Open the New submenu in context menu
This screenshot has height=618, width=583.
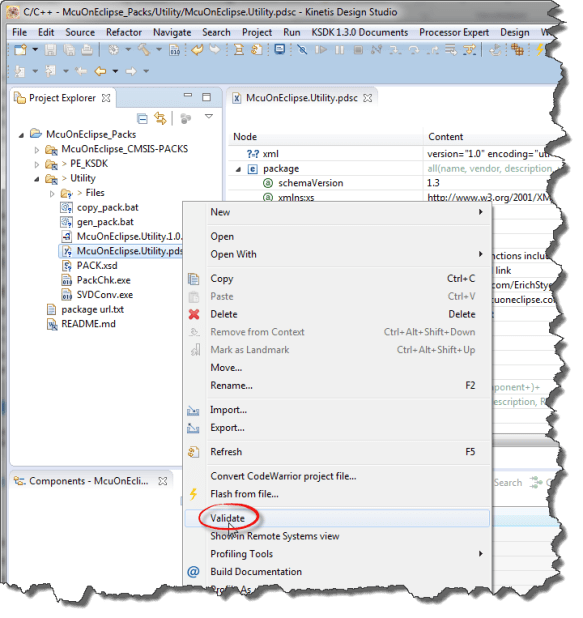[337, 212]
